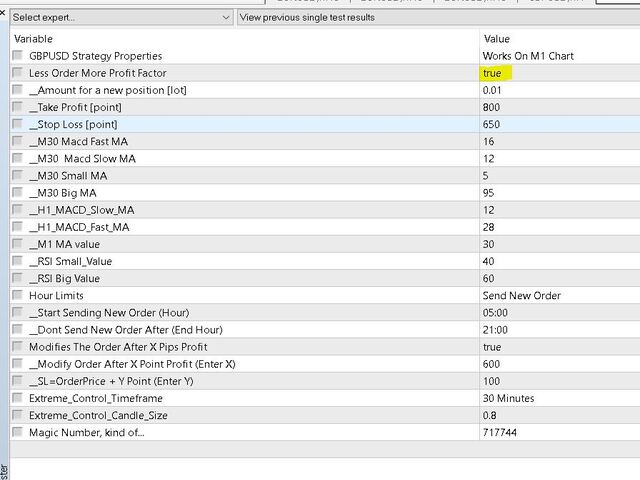640x480 pixels.
Task: Select the _M30 Macd Slow MA row label
Action: tap(82, 159)
